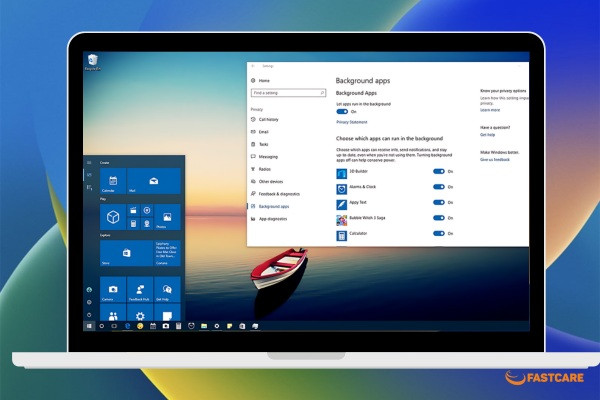Select Tasks in Privacy sidebar
Viewport: 600px width, 400px height.
click(x=259, y=144)
